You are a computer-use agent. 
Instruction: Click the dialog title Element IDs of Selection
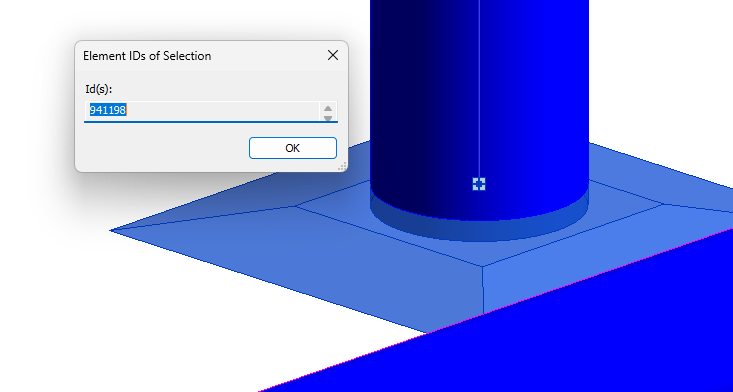(147, 56)
